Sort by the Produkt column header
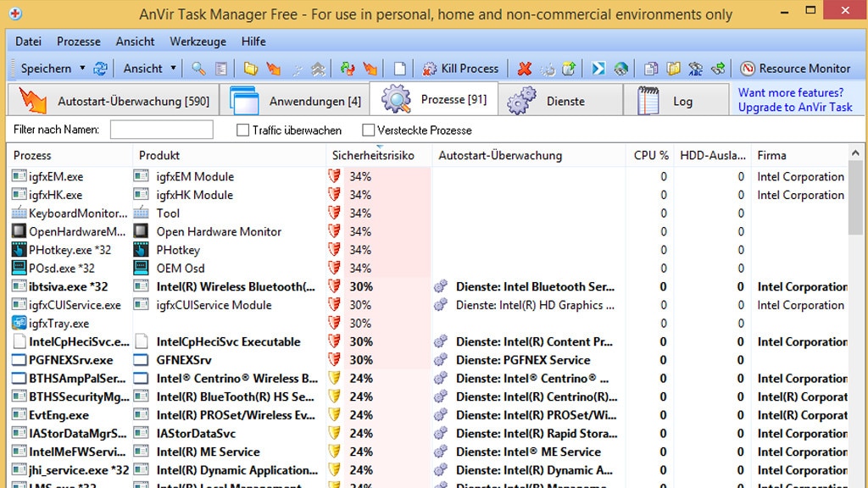The width and height of the screenshot is (868, 488). click(x=229, y=156)
